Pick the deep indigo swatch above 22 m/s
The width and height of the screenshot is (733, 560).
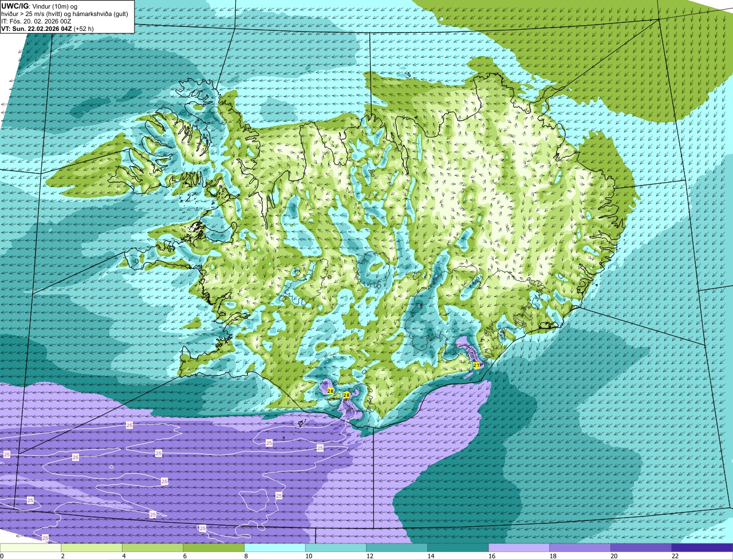click(x=702, y=547)
